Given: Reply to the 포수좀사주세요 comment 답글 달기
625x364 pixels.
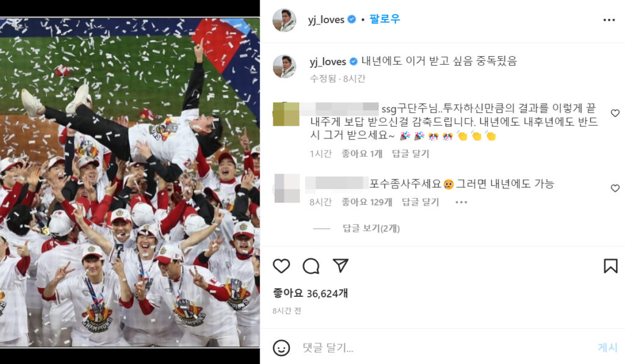Looking at the screenshot, I should pos(420,202).
